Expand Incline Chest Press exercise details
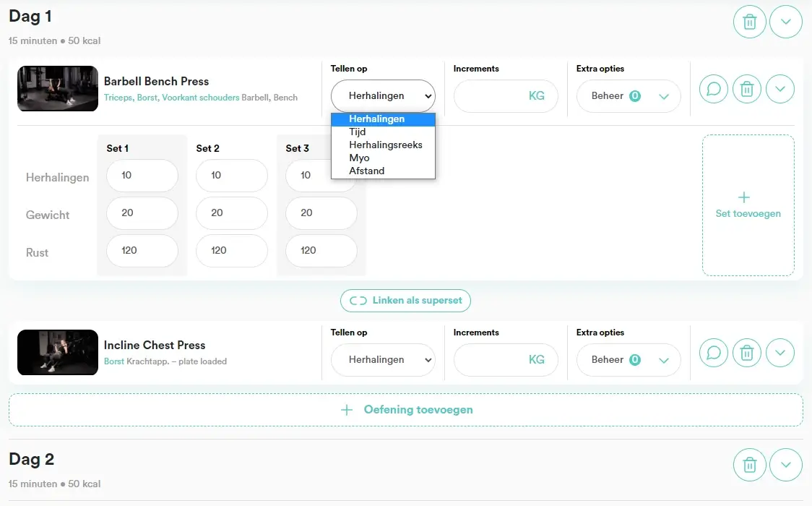Screen dimensions: 812x506 click(780, 353)
